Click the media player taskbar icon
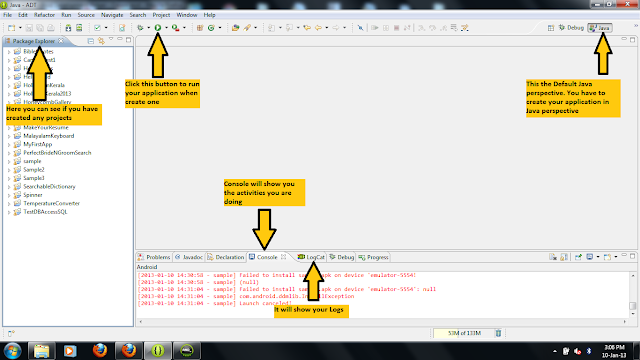640x360 pixels. pos(70,351)
